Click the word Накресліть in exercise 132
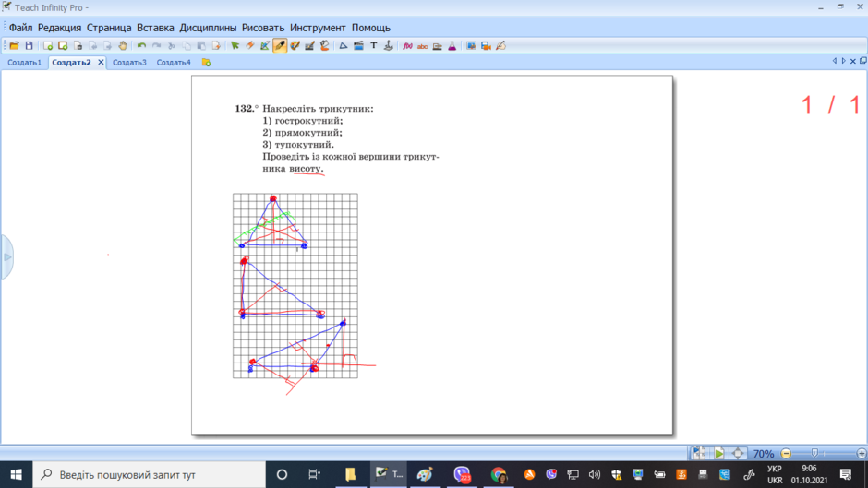868x488 pixels. click(x=289, y=109)
